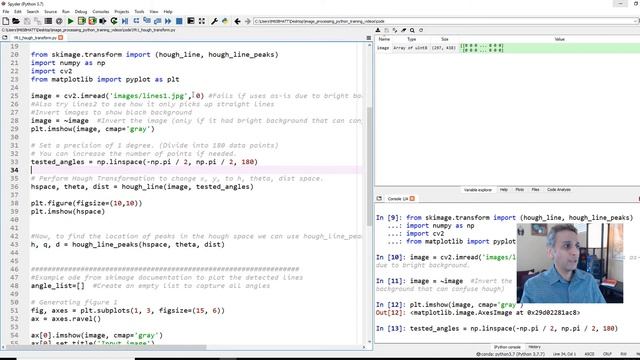Sort variables by the Name column header
Screen dimensions: 640x360
point(384,39)
